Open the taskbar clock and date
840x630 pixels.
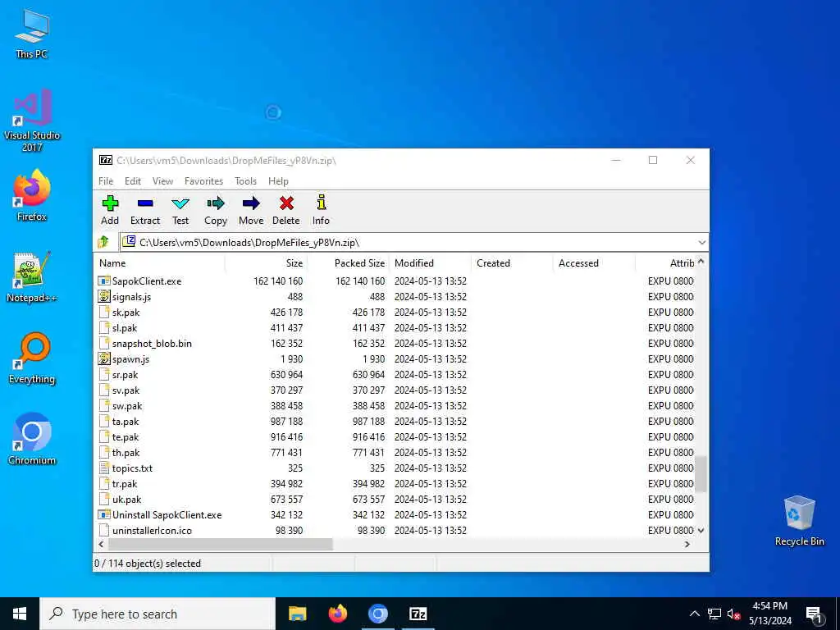770,614
